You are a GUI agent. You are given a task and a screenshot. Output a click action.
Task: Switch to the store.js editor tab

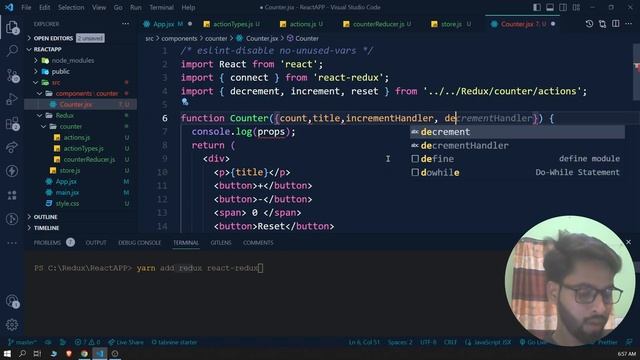(451, 24)
